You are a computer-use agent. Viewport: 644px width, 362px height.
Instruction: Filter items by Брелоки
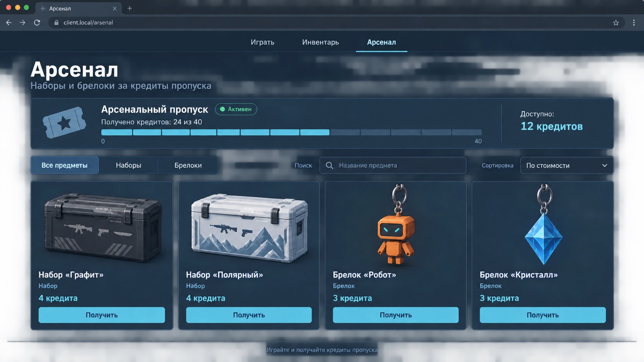188,165
